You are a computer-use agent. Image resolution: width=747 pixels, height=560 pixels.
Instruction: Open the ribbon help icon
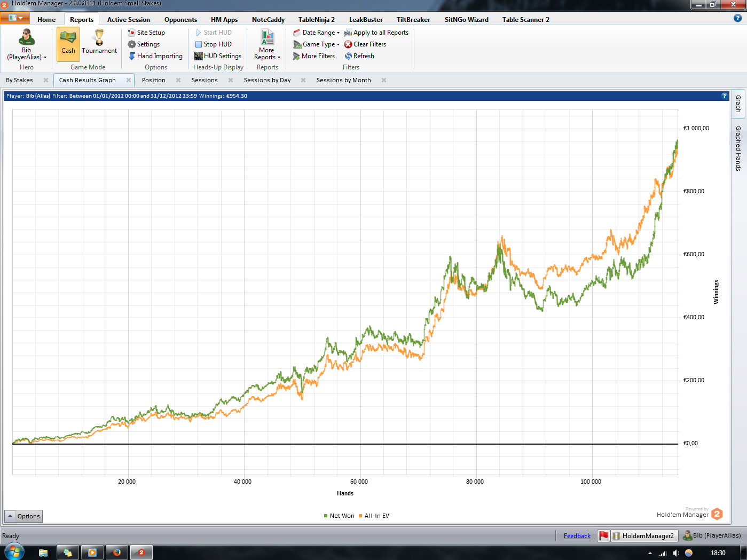738,18
